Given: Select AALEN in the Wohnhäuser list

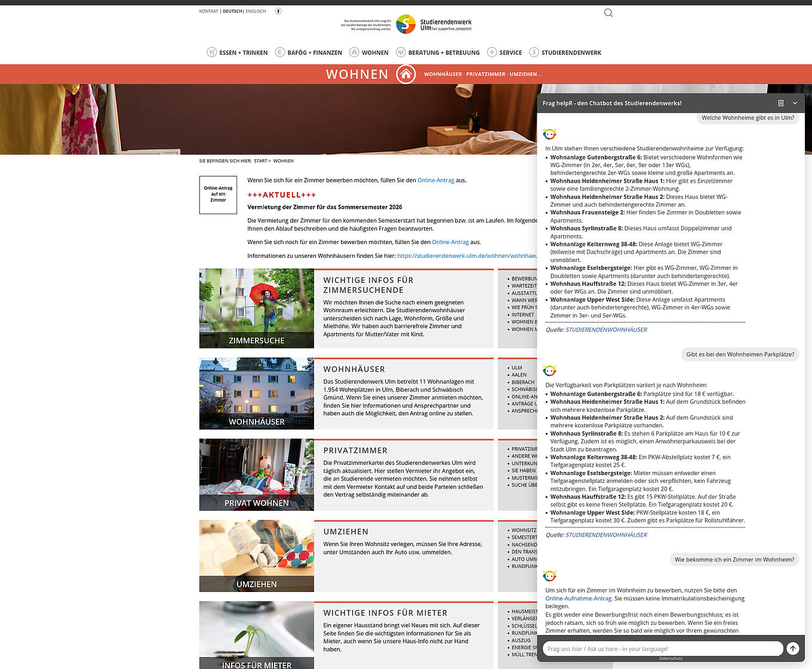Looking at the screenshot, I should click(x=519, y=375).
